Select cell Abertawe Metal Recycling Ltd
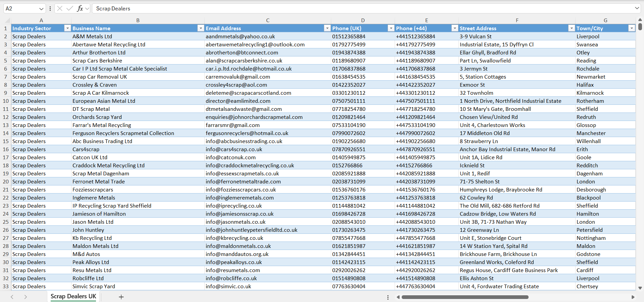644x302 pixels. pyautogui.click(x=138, y=44)
